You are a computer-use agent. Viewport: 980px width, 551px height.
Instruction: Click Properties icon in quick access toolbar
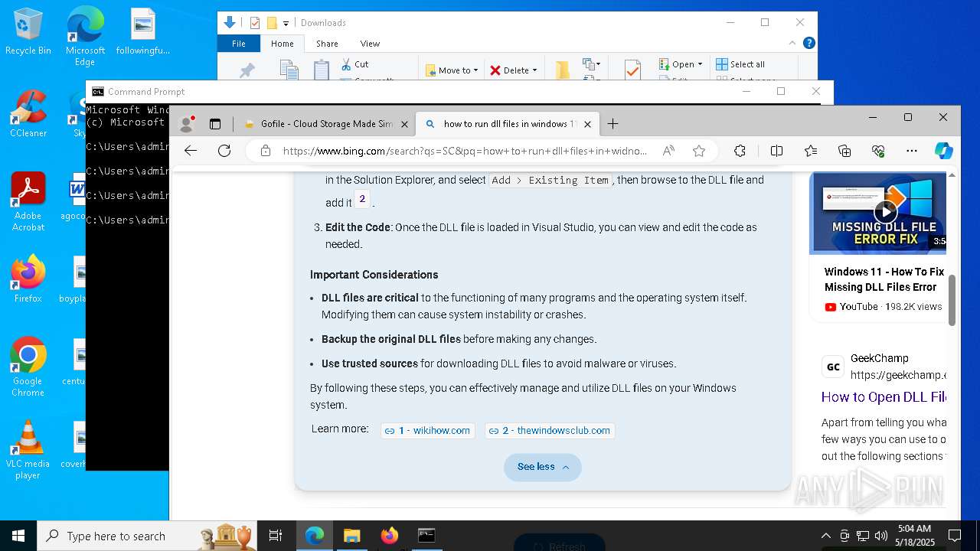255,23
